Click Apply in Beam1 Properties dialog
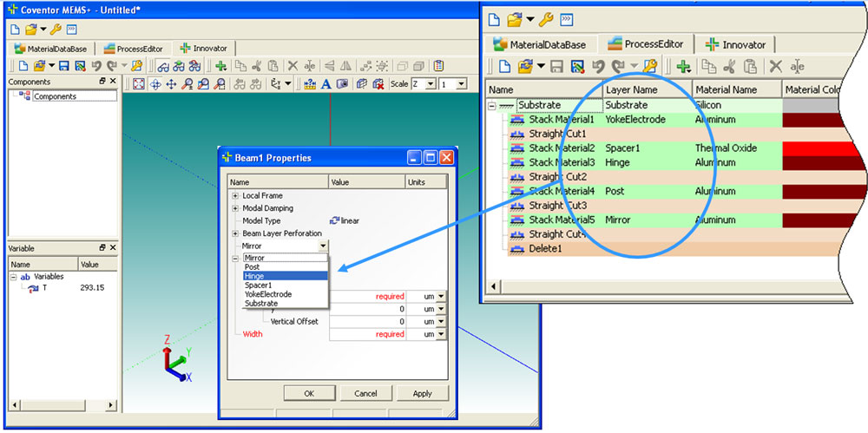This screenshot has height=433, width=868. tap(423, 393)
